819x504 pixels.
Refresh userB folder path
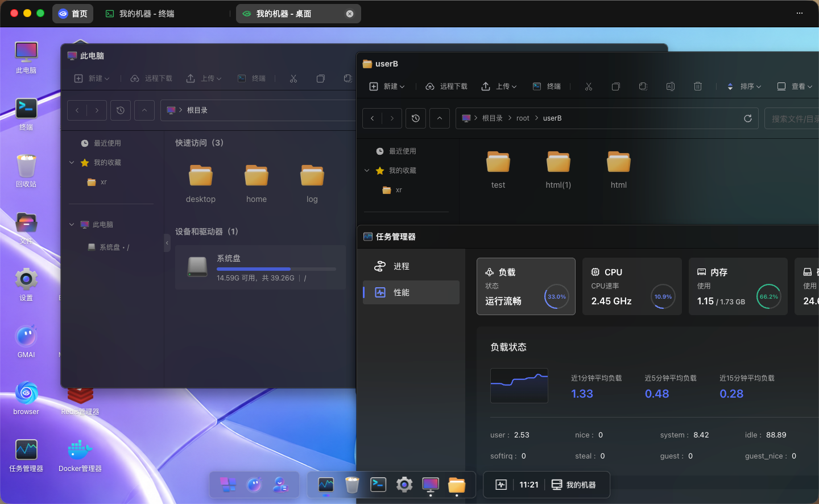[x=748, y=118]
